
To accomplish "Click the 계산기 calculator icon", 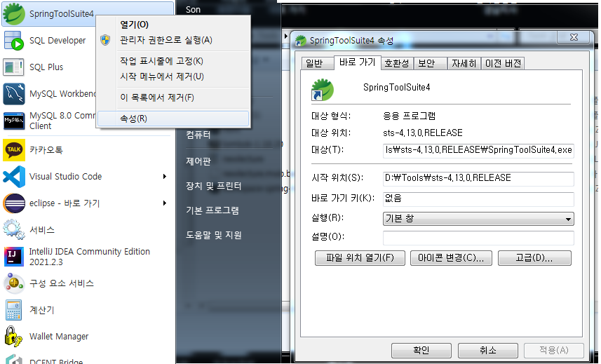I will click(14, 310).
